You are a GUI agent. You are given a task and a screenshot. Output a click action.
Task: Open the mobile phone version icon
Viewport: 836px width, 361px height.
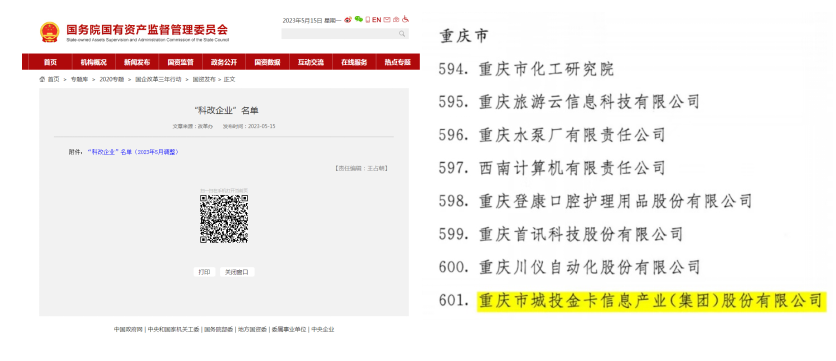point(368,20)
